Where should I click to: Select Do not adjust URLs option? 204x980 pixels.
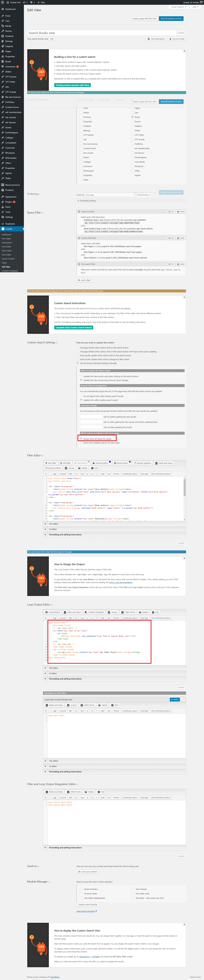(81, 396)
